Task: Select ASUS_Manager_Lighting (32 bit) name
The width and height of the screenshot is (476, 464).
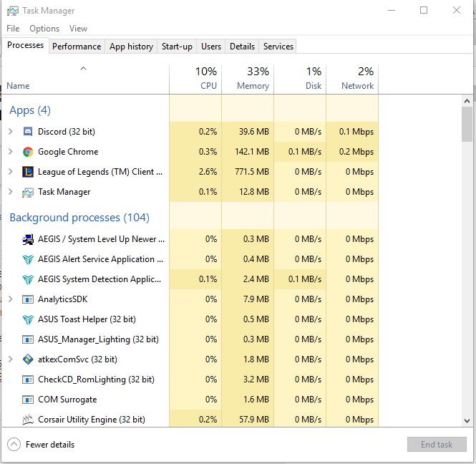Action: [98, 339]
